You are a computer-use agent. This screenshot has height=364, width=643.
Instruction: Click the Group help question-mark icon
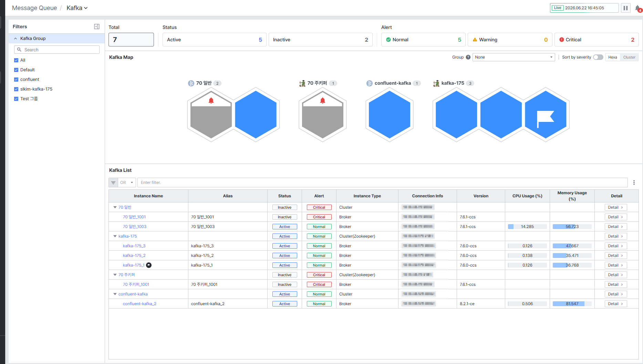pyautogui.click(x=468, y=57)
